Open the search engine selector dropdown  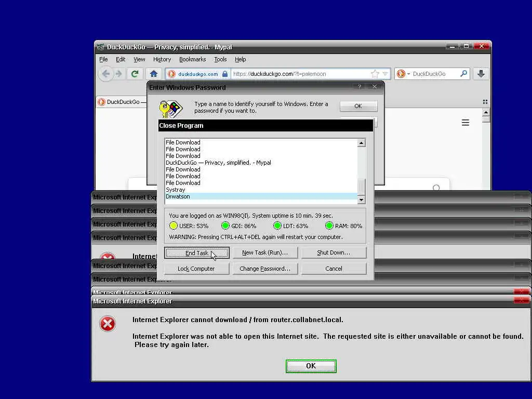tap(403, 74)
